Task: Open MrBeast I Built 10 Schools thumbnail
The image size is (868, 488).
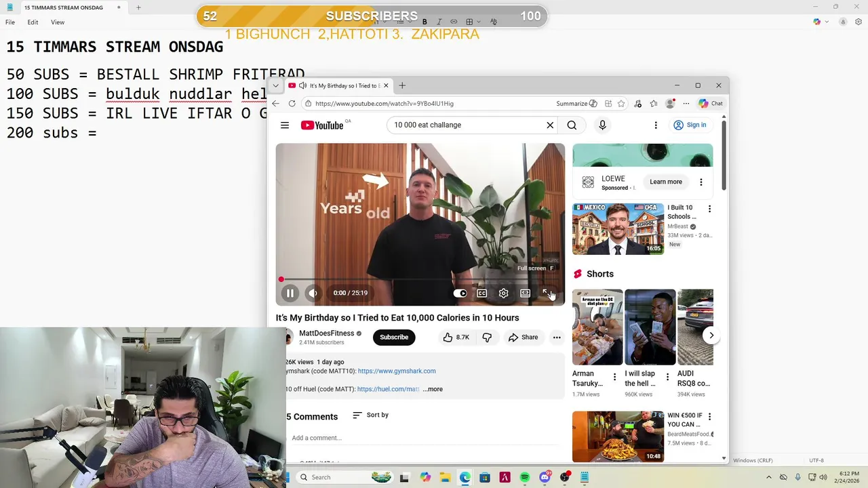Action: tap(618, 229)
